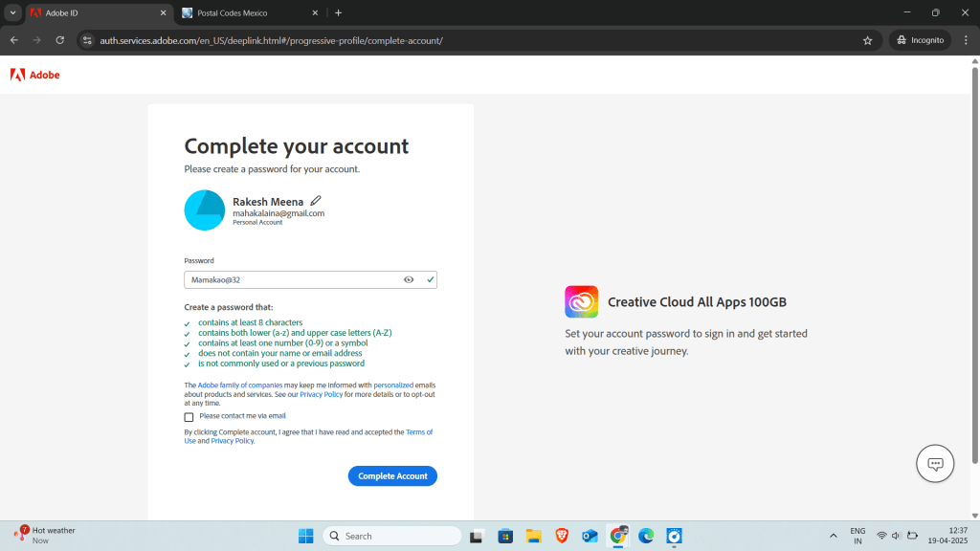980x551 pixels.
Task: Click 'does not contain your name or email address'
Action: (280, 353)
